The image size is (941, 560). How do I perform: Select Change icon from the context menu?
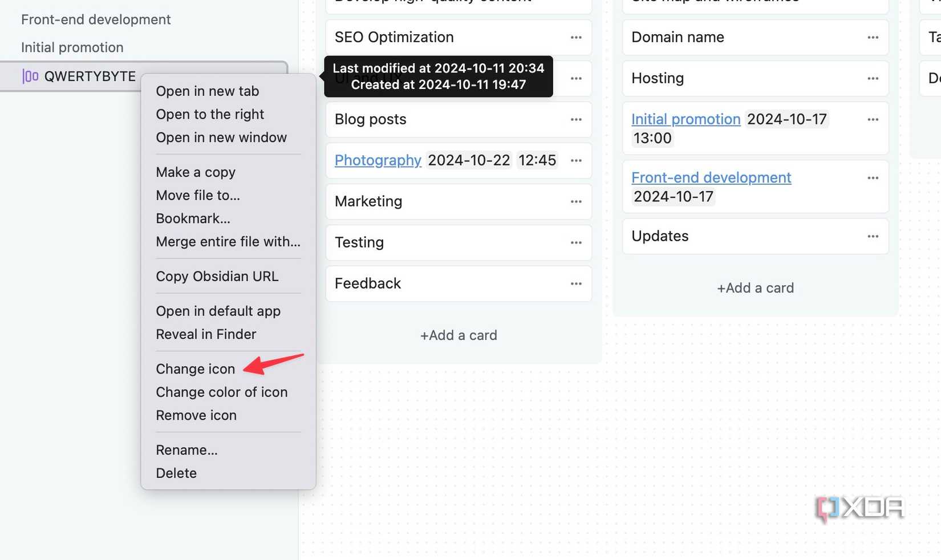tap(195, 368)
